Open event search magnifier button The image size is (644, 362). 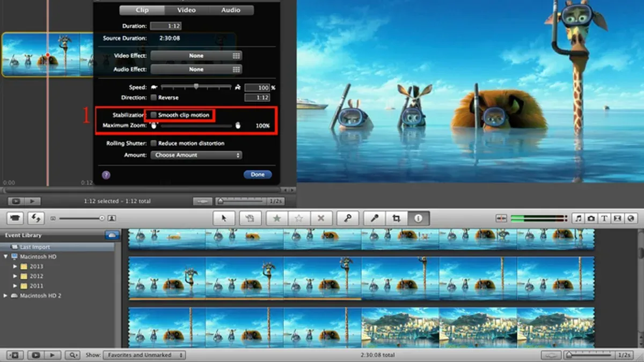[72, 355]
